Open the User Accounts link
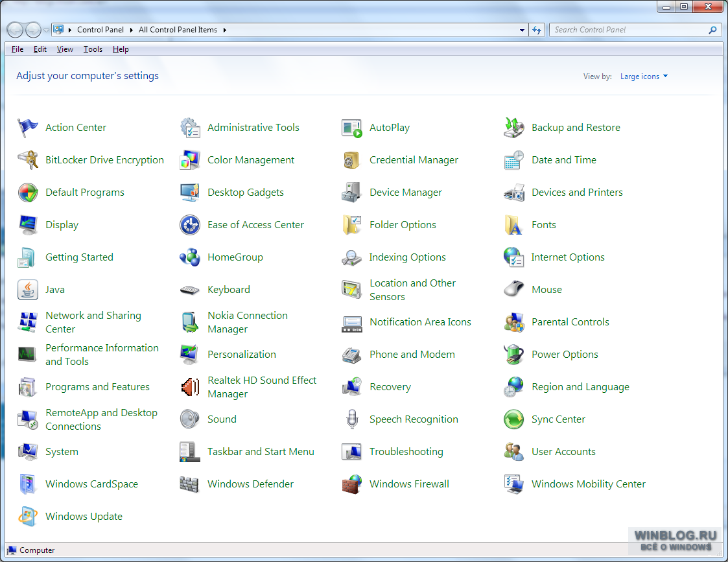This screenshot has width=728, height=562. 563,452
